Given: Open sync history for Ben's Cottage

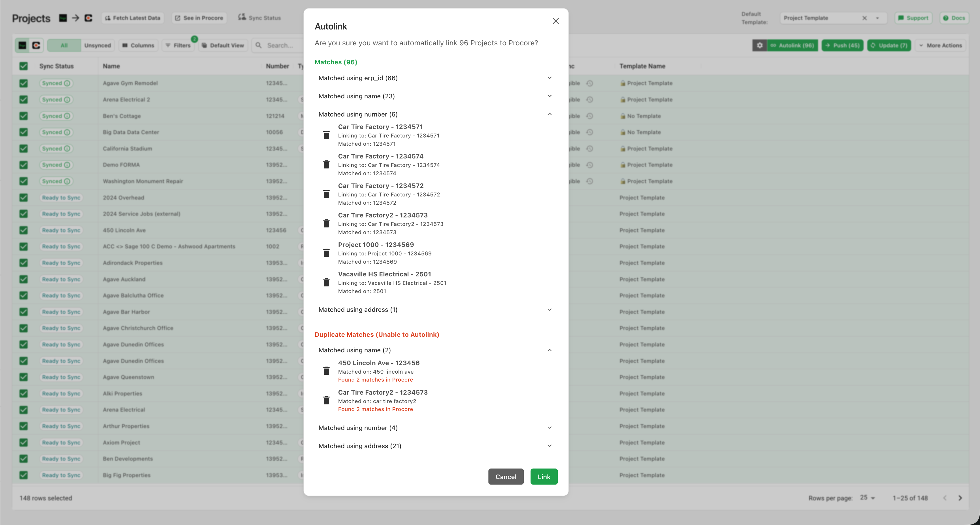Looking at the screenshot, I should pos(589,116).
